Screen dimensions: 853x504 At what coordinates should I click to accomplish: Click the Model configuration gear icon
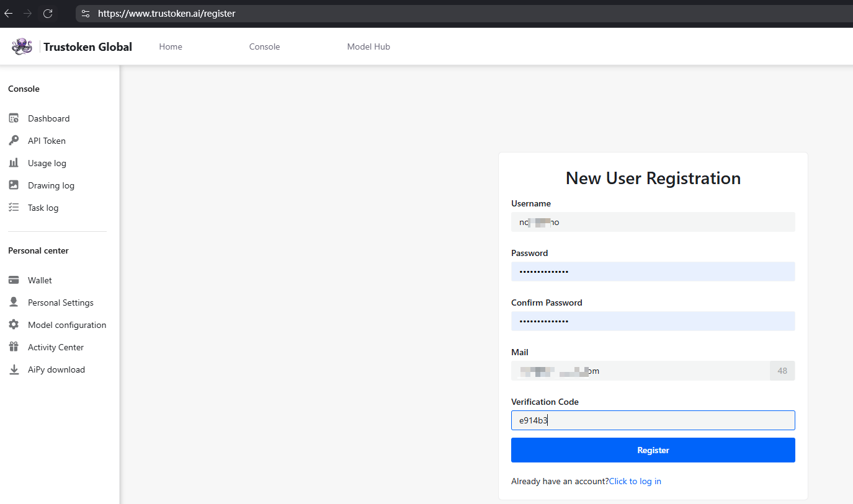point(14,325)
